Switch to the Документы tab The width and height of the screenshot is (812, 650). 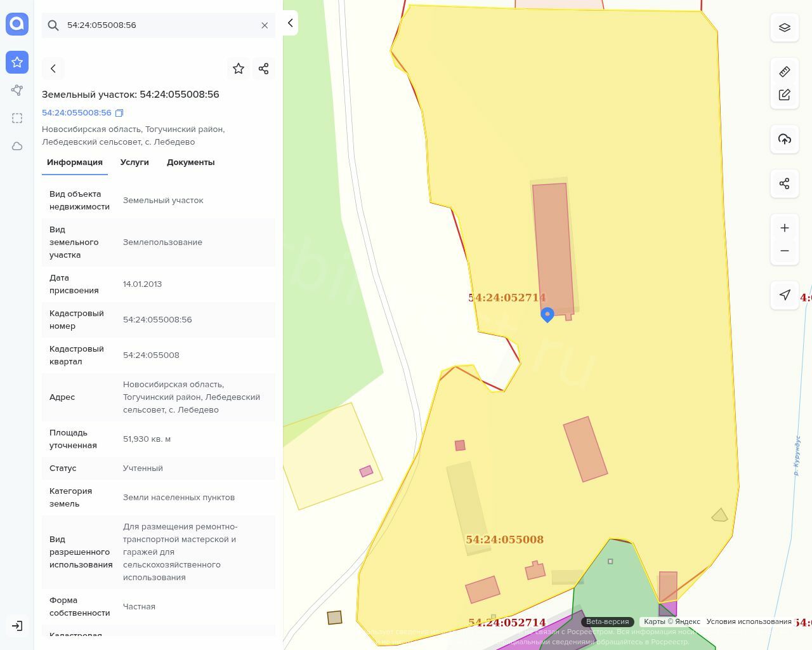click(190, 162)
